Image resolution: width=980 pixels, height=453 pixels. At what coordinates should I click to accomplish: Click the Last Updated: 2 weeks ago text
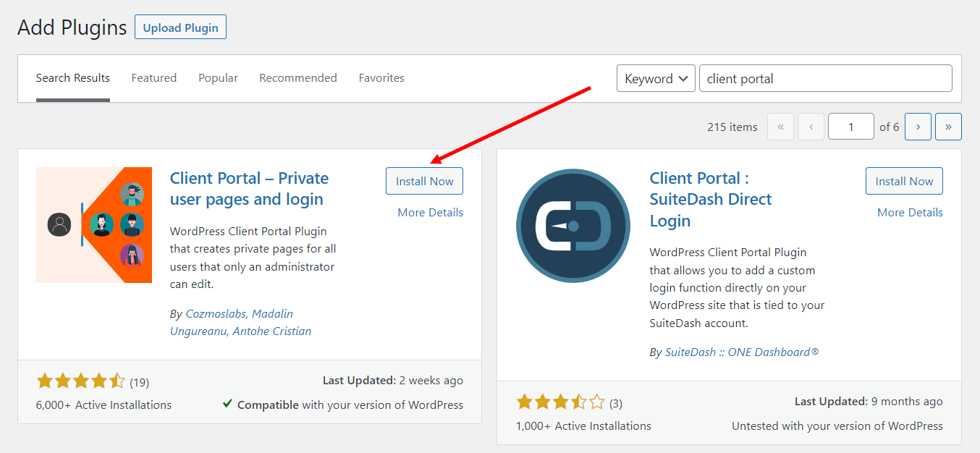[x=393, y=380]
